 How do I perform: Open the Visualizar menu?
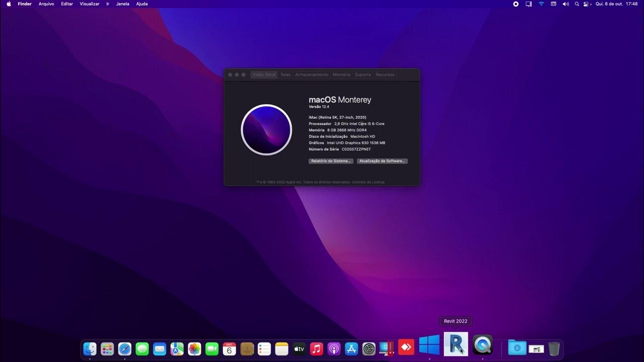[90, 4]
